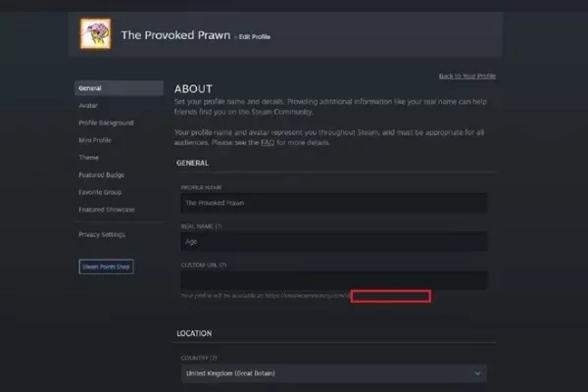The width and height of the screenshot is (588, 392).
Task: Open the Steam Points Shop button
Action: pos(106,267)
